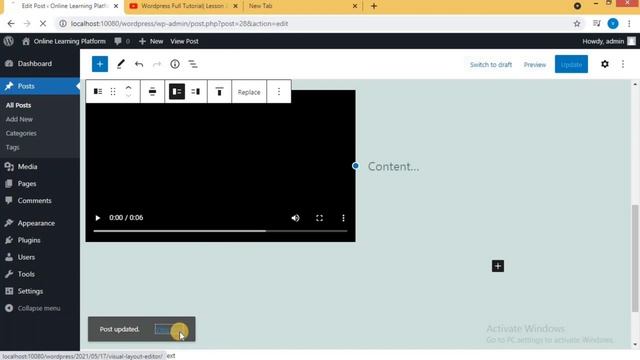Click Preview button
This screenshot has width=640, height=360.
pyautogui.click(x=535, y=64)
